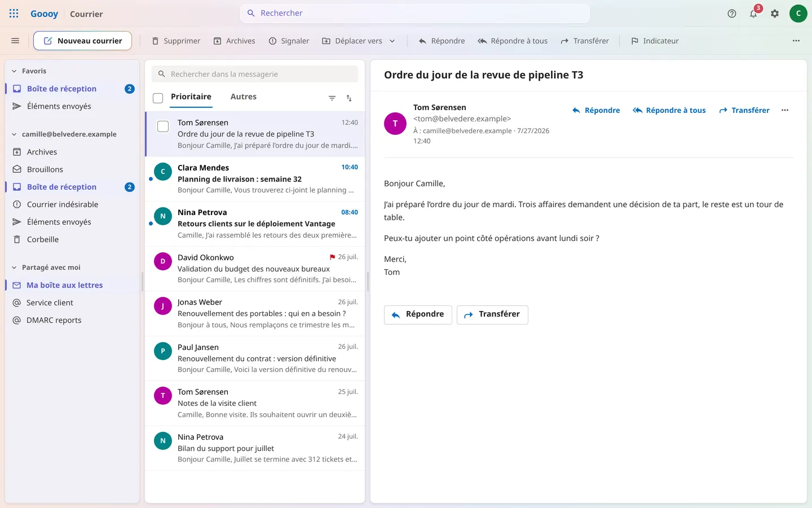The height and width of the screenshot is (508, 812).
Task: Open email Bilan du support pour juillet
Action: pyautogui.click(x=255, y=448)
